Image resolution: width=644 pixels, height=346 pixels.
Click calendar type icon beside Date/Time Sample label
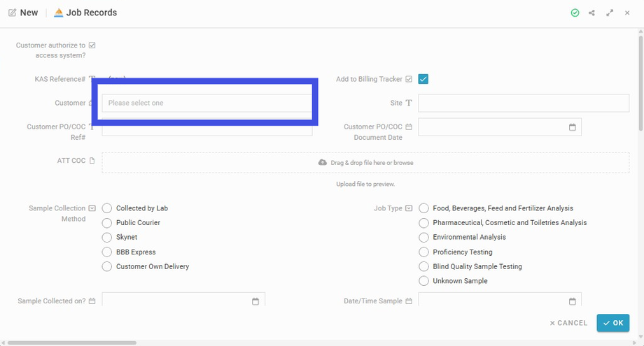click(x=409, y=301)
